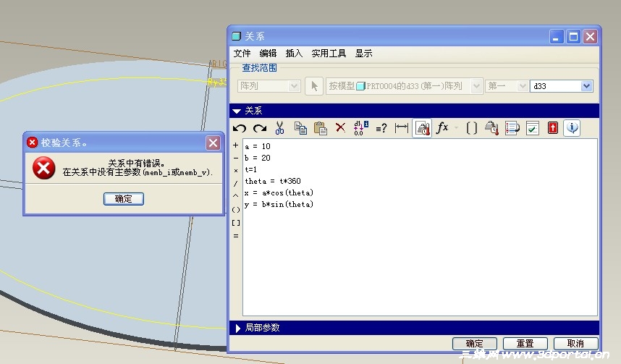Click the line 'a = 10'
The width and height of the screenshot is (621, 364).
point(258,146)
